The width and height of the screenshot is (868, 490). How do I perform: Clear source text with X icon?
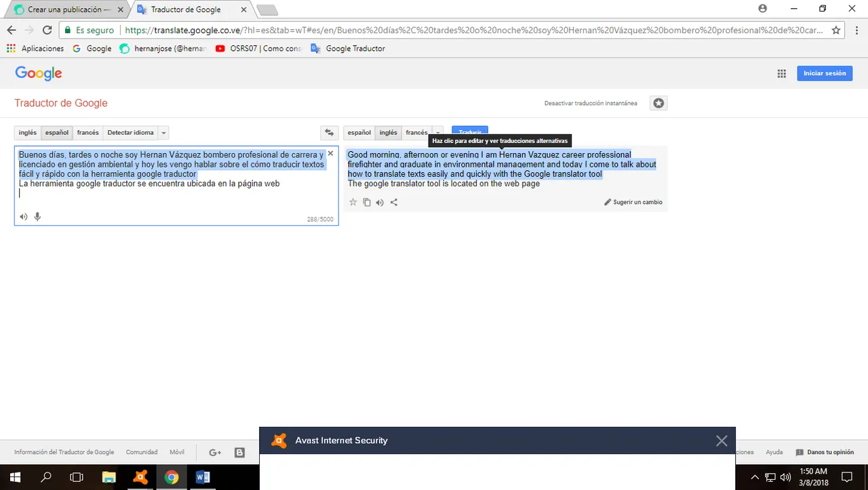(330, 154)
